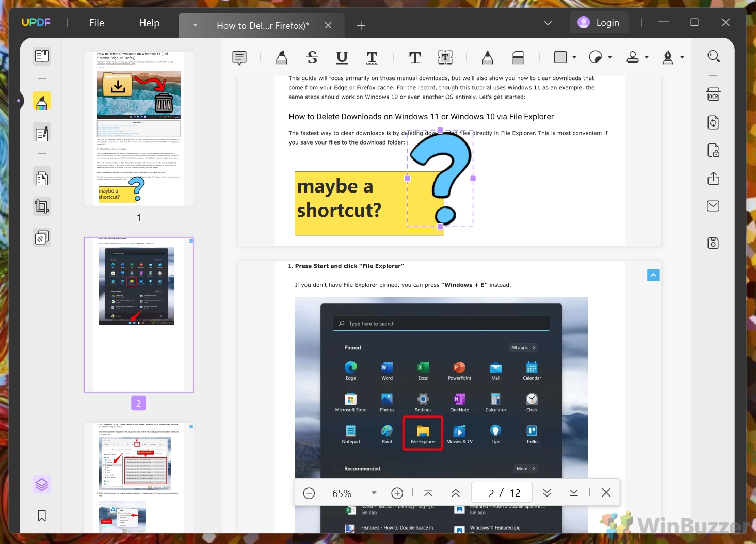756x544 pixels.
Task: Open the Crop Pages tool in left sidebar
Action: pos(42,206)
